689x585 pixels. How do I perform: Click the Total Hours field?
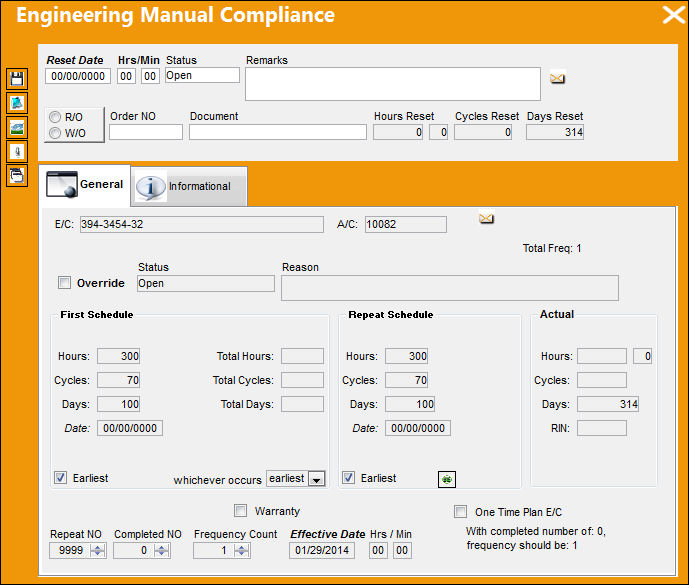[x=302, y=356]
